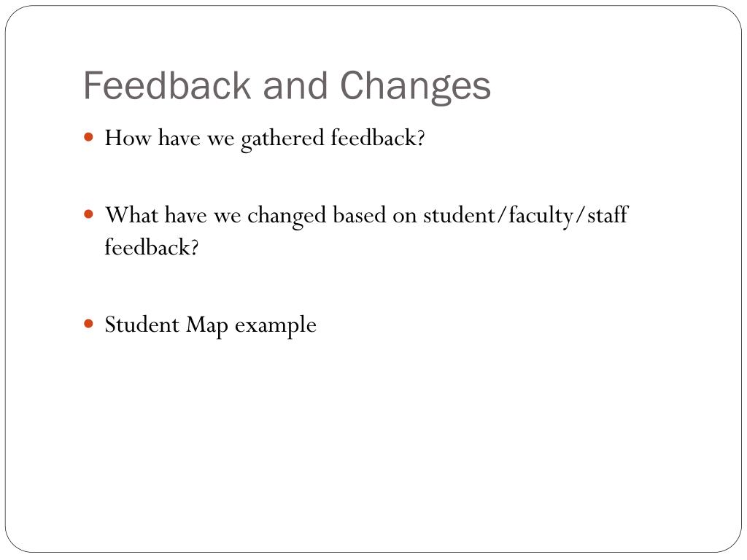The width and height of the screenshot is (747, 560).
Task: Click the word "student/faculty/staff" in second bullet
Action: [x=526, y=216]
